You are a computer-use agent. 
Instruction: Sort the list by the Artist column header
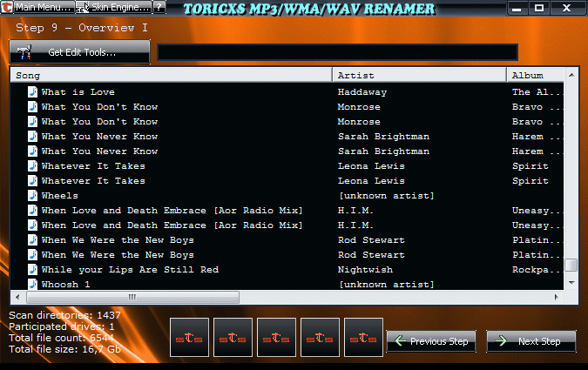click(418, 76)
